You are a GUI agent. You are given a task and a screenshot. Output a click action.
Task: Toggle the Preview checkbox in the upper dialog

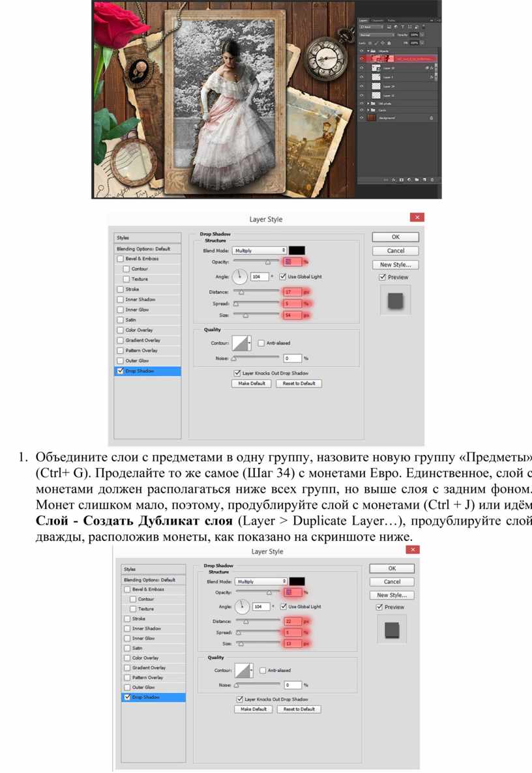(x=382, y=277)
